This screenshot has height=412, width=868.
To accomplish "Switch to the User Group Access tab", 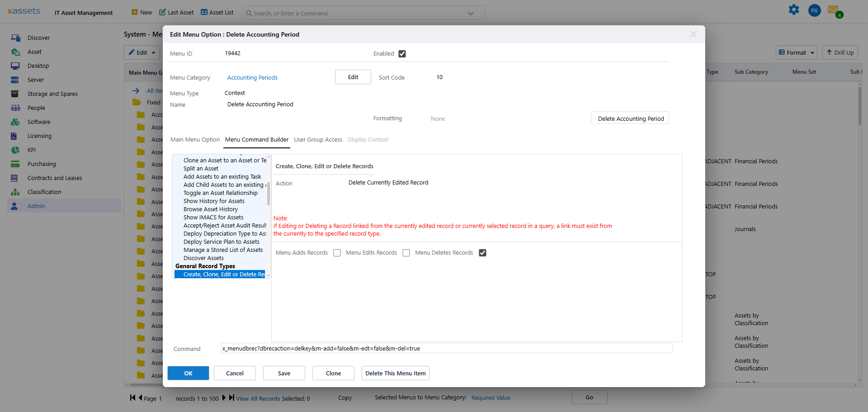I will pyautogui.click(x=318, y=139).
